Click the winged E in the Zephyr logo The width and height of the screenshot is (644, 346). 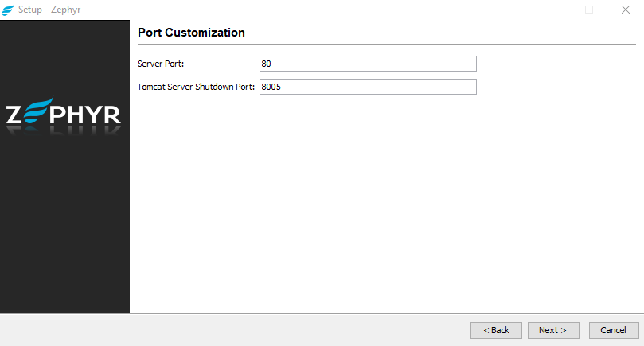(39, 110)
